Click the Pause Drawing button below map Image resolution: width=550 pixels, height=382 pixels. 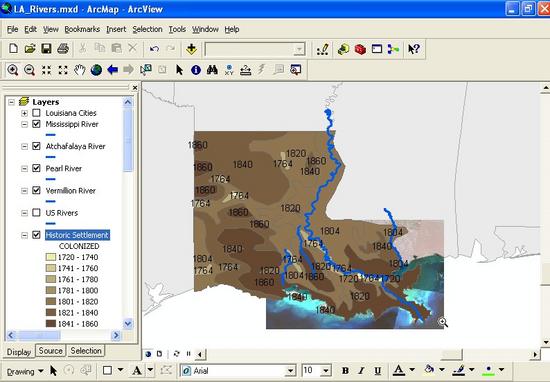click(188, 354)
